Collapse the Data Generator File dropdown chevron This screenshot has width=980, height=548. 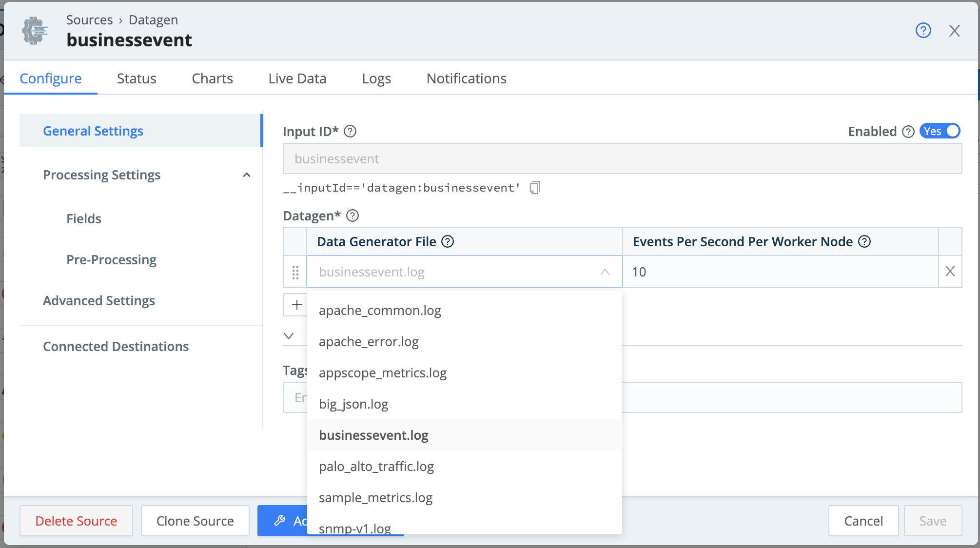click(x=605, y=272)
